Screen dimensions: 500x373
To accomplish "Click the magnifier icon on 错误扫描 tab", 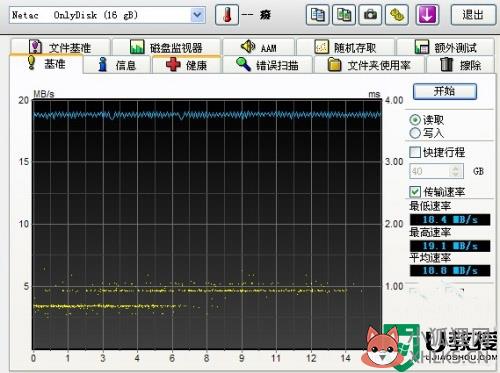I will point(243,64).
